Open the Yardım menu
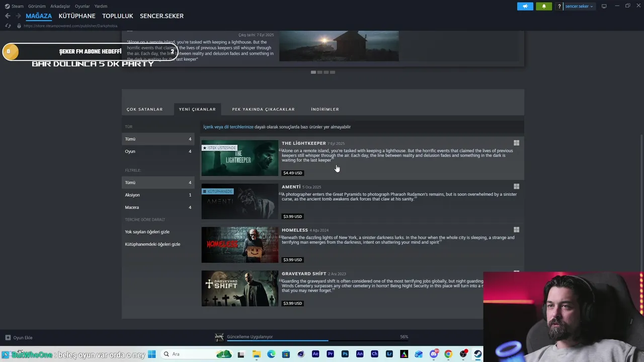The width and height of the screenshot is (644, 362). click(x=101, y=6)
